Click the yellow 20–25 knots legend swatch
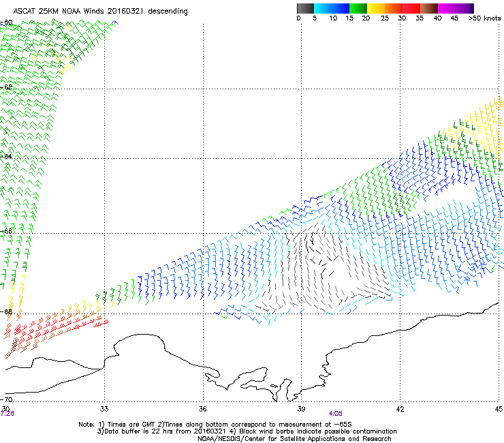Screen dimensions: 504x443 click(x=376, y=8)
